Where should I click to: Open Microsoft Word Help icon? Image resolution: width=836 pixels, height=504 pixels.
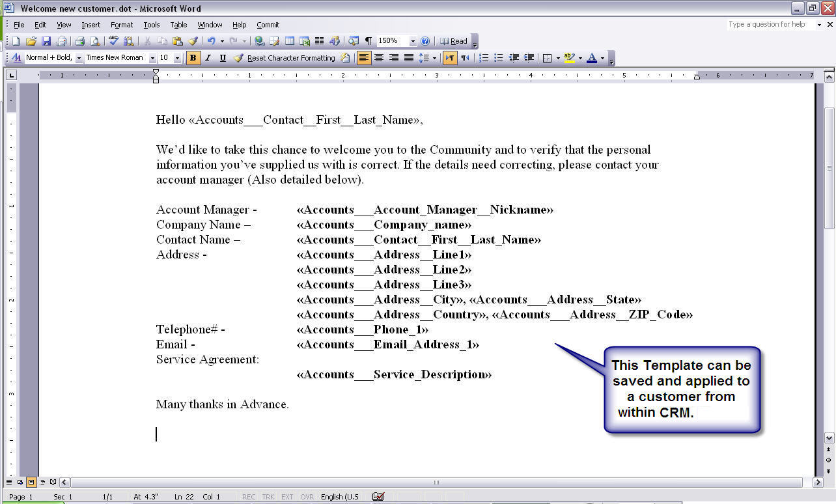click(425, 41)
